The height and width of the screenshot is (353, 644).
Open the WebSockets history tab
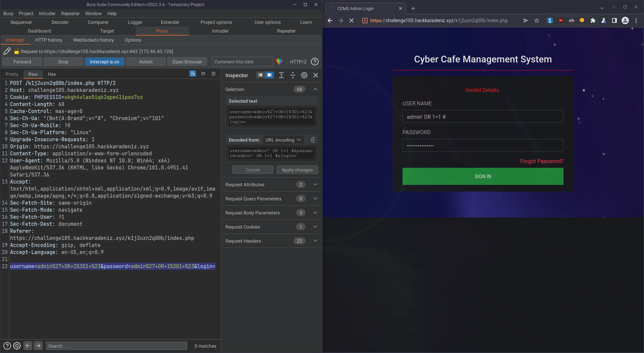point(94,40)
